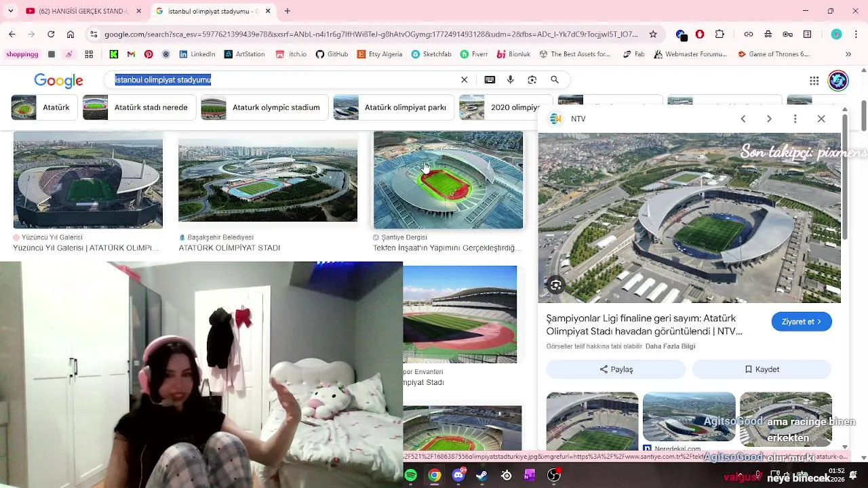
Task: Open the tab search dropdown arrow
Action: click(x=11, y=11)
